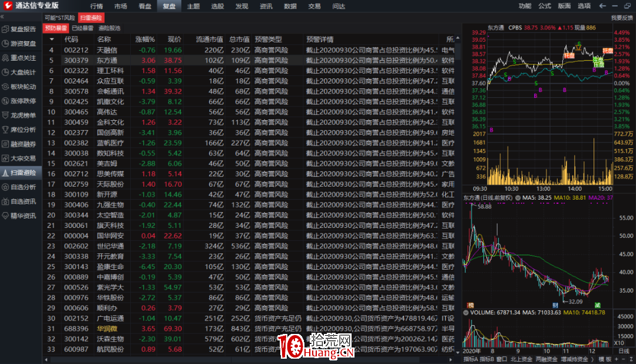This screenshot has height=364, width=636.
Task: Click the 增减持资金 indicator button
Action: pyautogui.click(x=574, y=359)
